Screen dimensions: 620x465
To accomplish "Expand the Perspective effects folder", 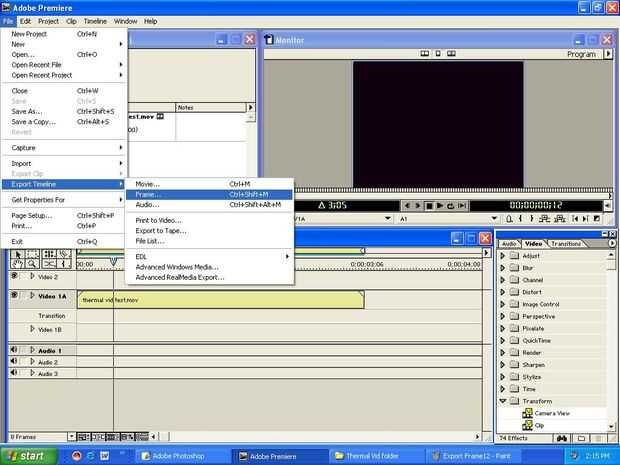I will click(503, 316).
